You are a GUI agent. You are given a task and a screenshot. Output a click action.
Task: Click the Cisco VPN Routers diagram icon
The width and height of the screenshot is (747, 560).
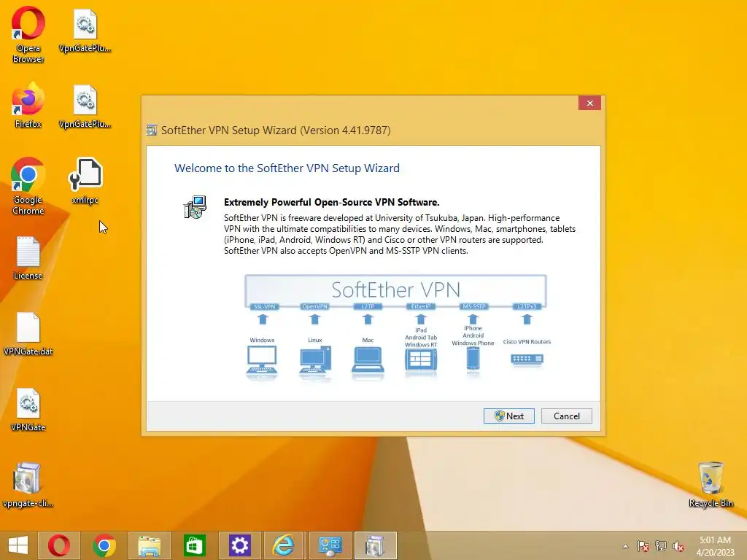[x=527, y=359]
